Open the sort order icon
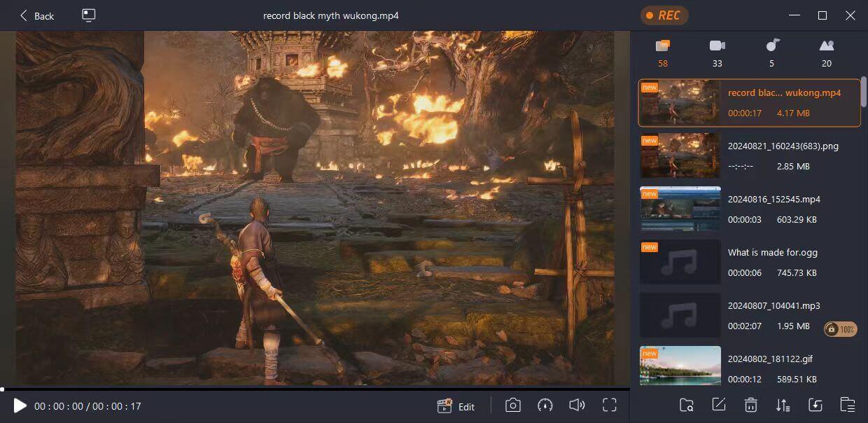The width and height of the screenshot is (868, 423). [x=783, y=405]
